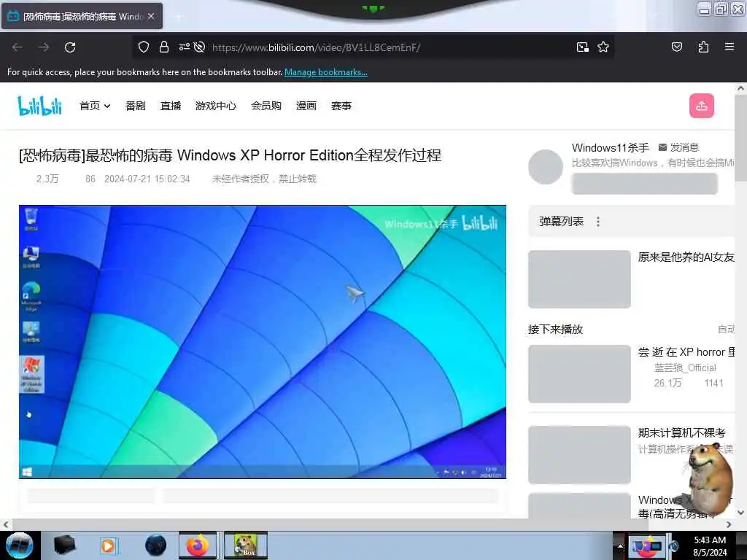
Task: Click the Box hamster taskbar icon
Action: pyautogui.click(x=246, y=545)
